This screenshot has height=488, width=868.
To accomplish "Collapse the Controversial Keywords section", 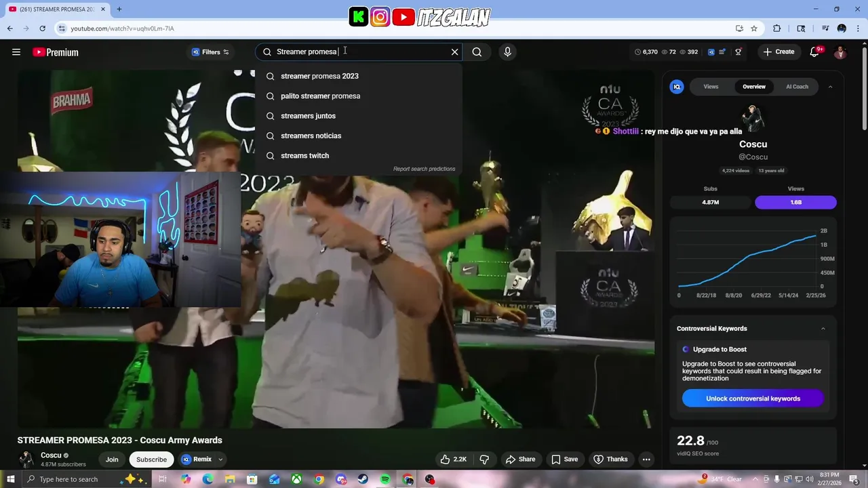I will click(823, 329).
